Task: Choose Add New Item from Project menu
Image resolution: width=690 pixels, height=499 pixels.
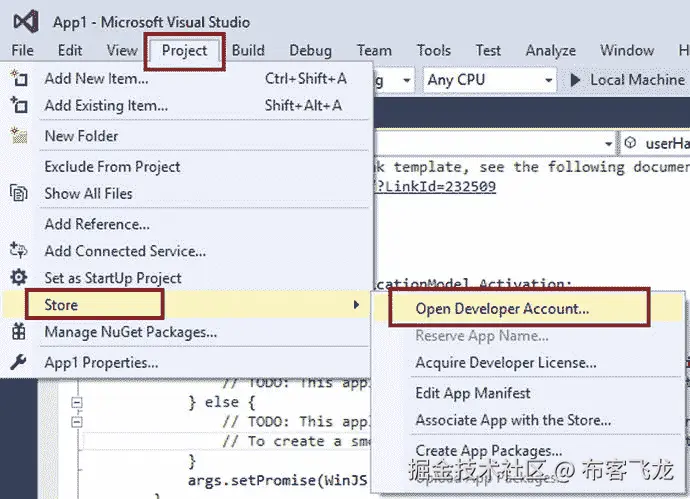Action: (187, 78)
